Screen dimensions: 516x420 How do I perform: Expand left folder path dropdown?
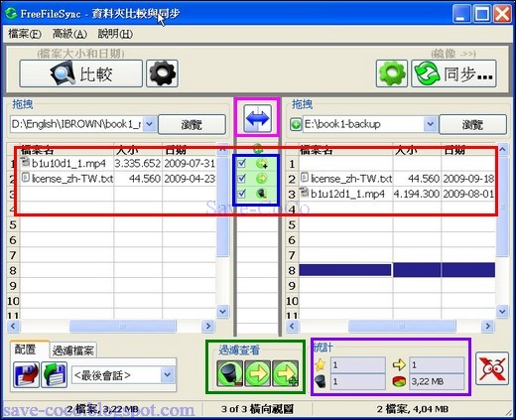(x=150, y=124)
